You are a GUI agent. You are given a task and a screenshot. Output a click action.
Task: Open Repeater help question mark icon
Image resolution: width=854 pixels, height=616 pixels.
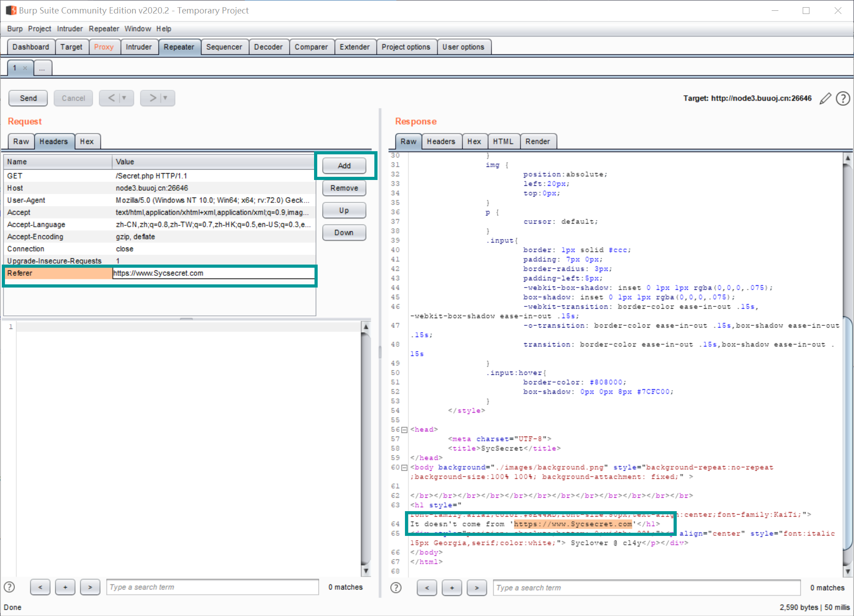(x=842, y=99)
